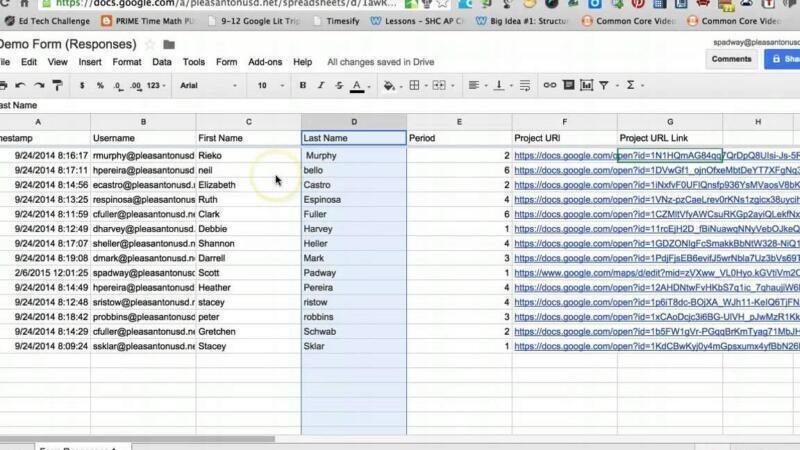This screenshot has height=450, width=800.
Task: Star the Demo Form (Responses) document
Action: coord(150,44)
